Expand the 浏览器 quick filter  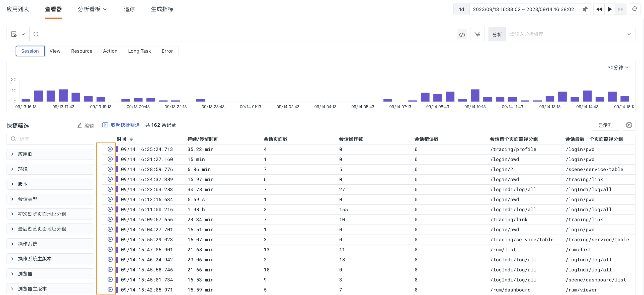click(x=50, y=274)
